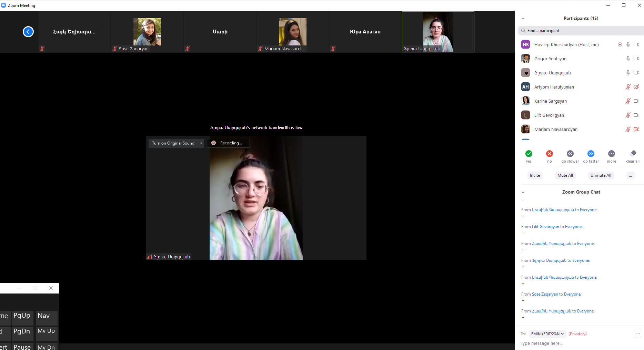The image size is (644, 350).
Task: Click Artyom Harutyunian's disabled camera icon
Action: pos(636,87)
